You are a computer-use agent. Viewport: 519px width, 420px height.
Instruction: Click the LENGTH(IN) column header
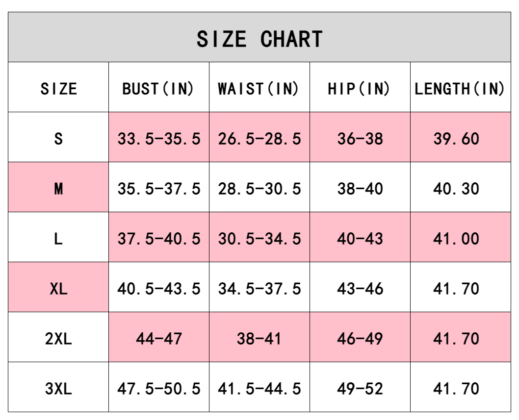pos(460,89)
